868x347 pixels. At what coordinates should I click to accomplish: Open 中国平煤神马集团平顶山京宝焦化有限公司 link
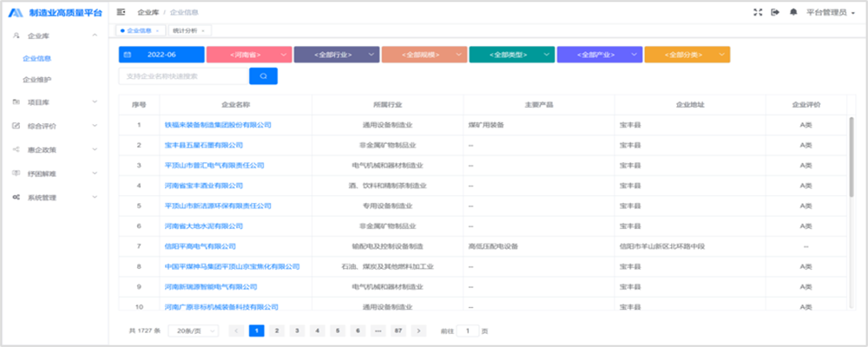[232, 266]
